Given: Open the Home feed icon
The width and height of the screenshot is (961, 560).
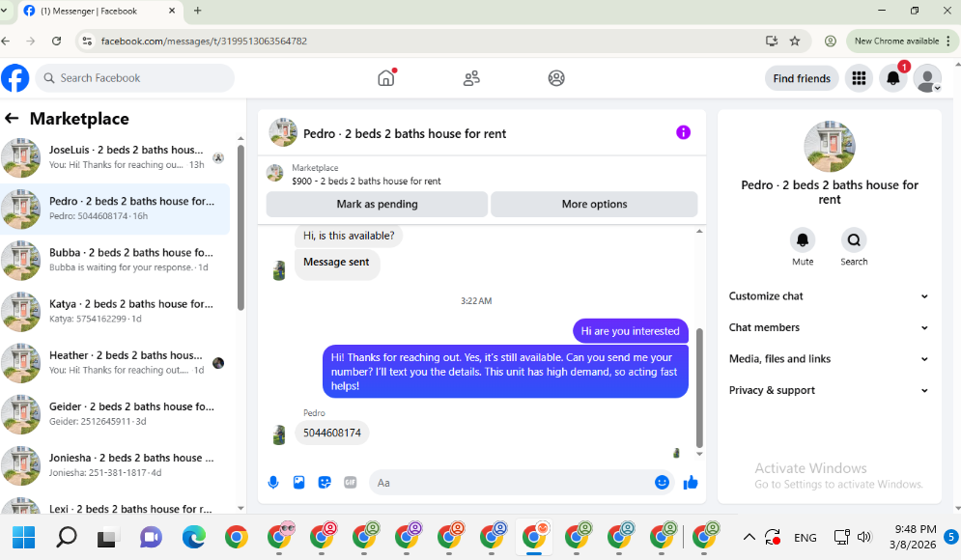Looking at the screenshot, I should (x=386, y=78).
